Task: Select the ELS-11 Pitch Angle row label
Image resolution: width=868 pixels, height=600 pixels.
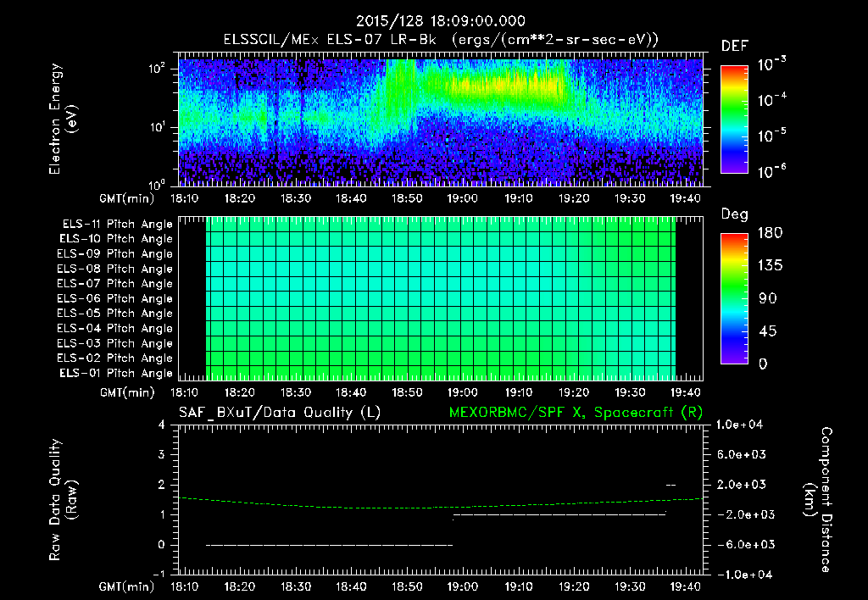Action: point(117,225)
